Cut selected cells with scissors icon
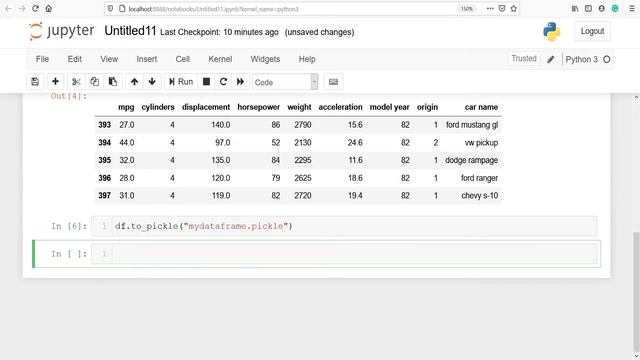Screen dimensions: 640x360 click(76, 82)
